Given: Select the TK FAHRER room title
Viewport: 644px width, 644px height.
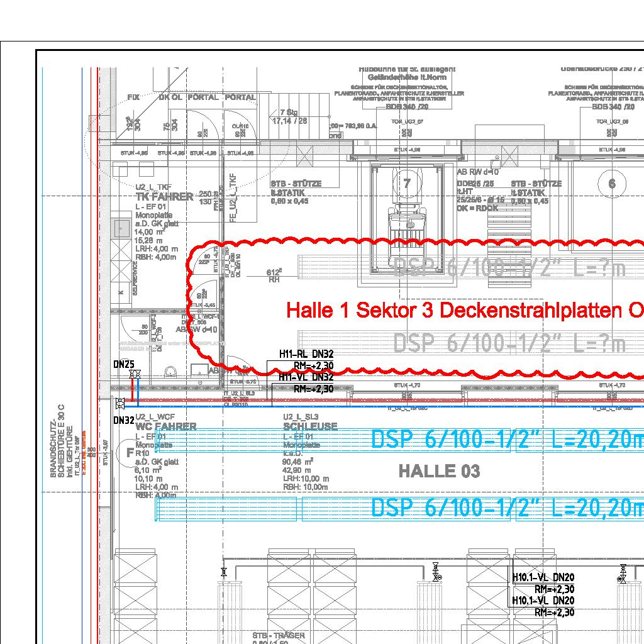Looking at the screenshot, I should point(164,196).
